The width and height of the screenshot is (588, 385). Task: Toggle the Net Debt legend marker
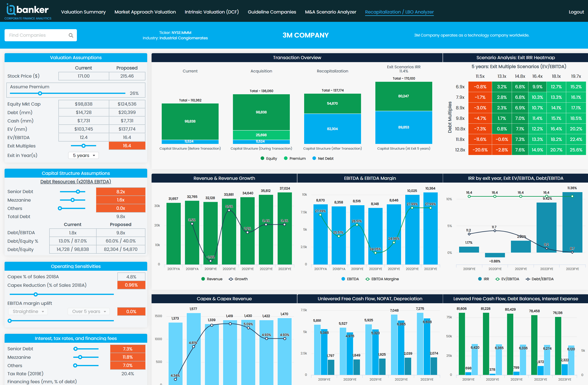[x=314, y=158]
